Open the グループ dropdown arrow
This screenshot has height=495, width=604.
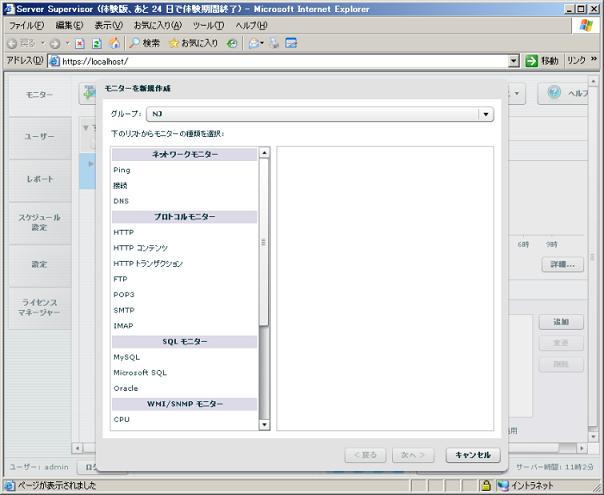485,114
